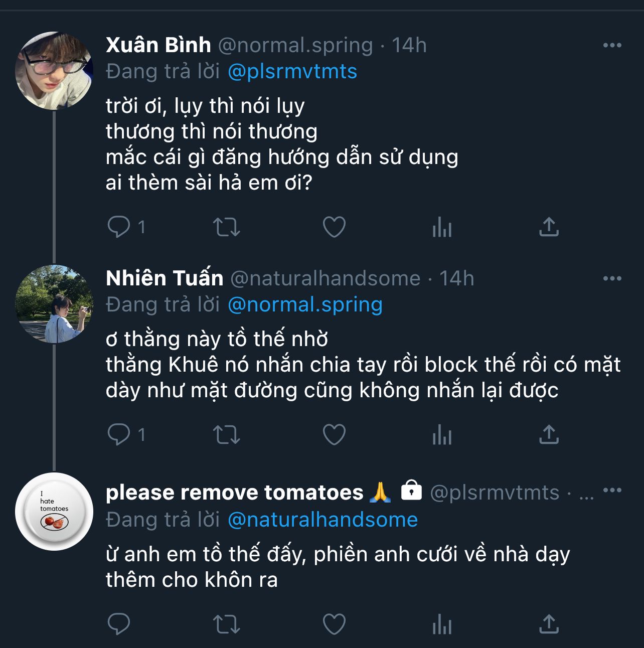Viewport: 644px width, 648px height.
Task: Open Xuân Bình's profile picture
Action: click(x=54, y=71)
